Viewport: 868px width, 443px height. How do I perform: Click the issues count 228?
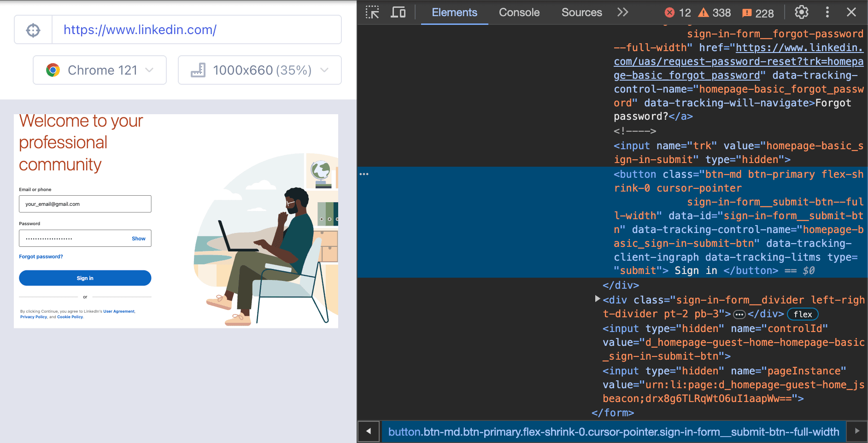758,13
